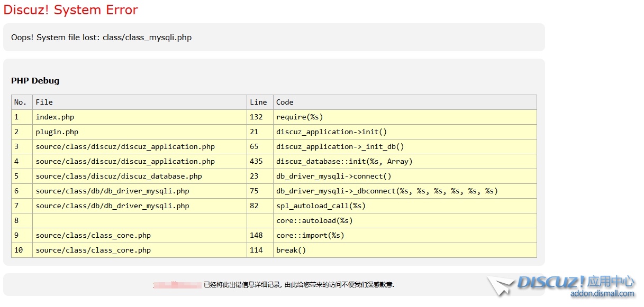Click the Chinese error-logged apology footer text
The width and height of the screenshot is (644, 307).
tap(299, 285)
